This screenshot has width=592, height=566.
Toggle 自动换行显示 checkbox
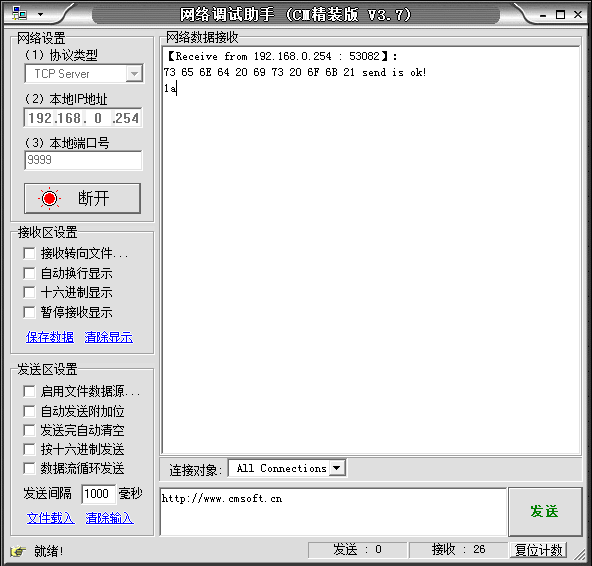tap(29, 273)
